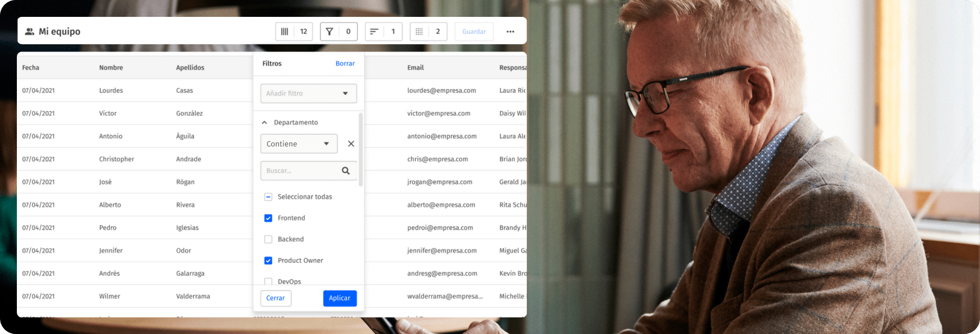Open the Contiene condition dropdown
Image resolution: width=980 pixels, height=334 pixels.
[299, 144]
